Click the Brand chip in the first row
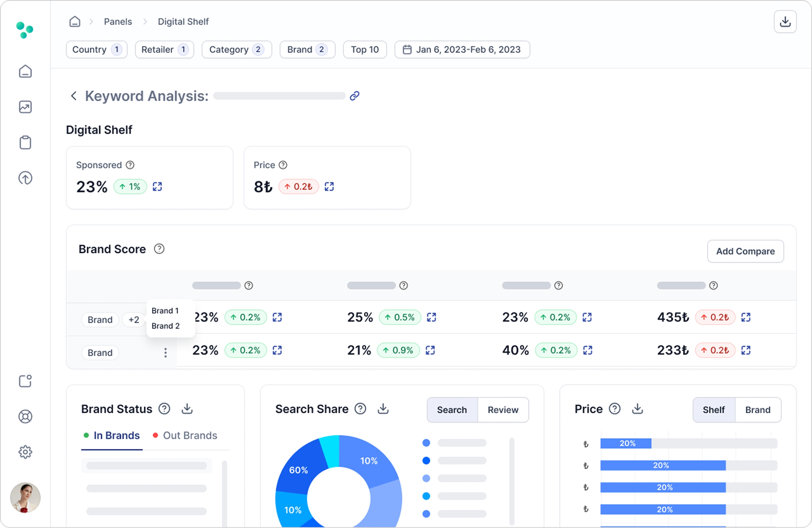 100,320
